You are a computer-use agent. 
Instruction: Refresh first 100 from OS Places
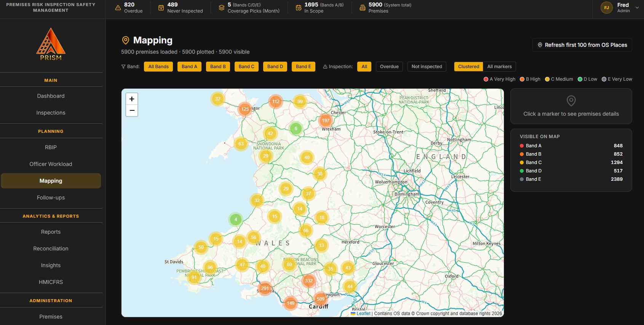pyautogui.click(x=582, y=45)
